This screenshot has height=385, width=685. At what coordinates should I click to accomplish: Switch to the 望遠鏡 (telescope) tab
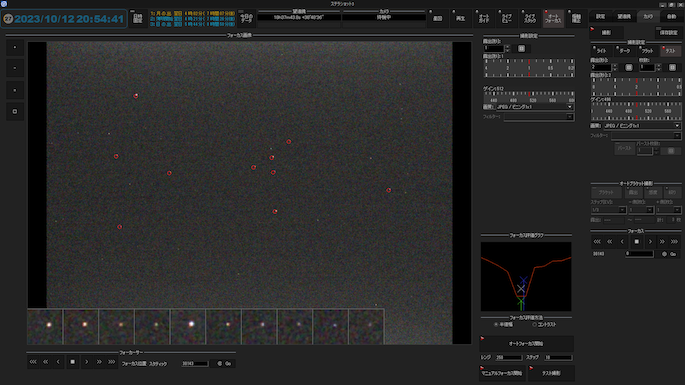tap(624, 17)
